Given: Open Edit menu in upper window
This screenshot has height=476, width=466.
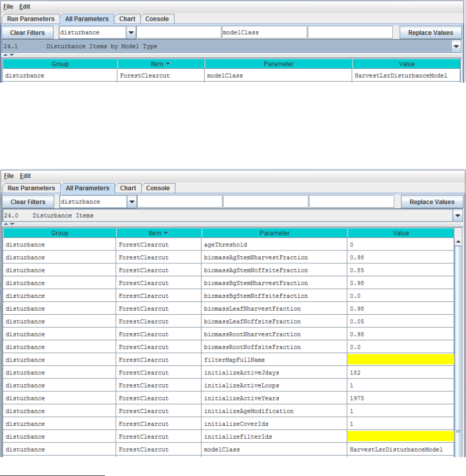Looking at the screenshot, I should pos(24,6).
